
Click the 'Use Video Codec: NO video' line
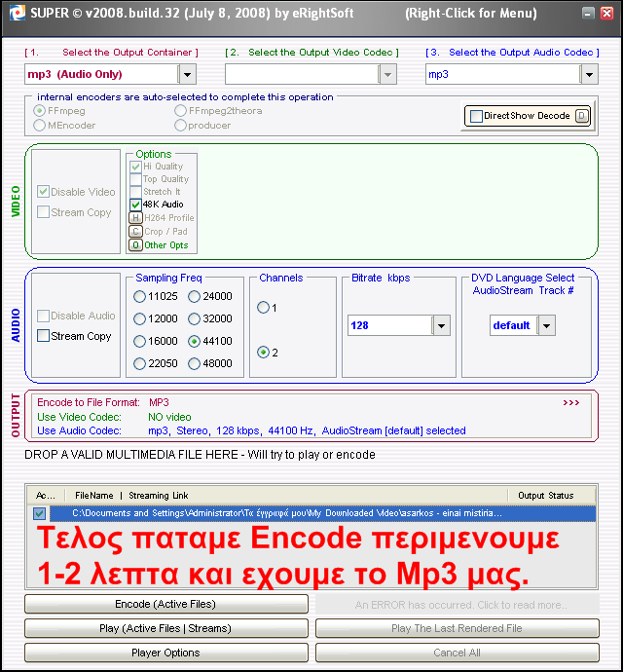[114, 417]
